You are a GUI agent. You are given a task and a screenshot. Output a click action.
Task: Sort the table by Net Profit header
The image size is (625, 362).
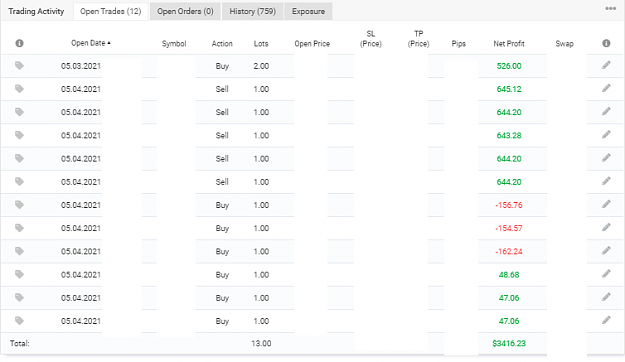pyautogui.click(x=509, y=43)
